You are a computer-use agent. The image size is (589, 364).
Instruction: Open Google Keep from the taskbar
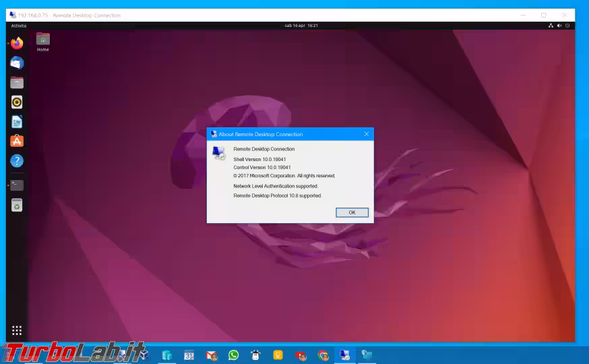pyautogui.click(x=278, y=355)
